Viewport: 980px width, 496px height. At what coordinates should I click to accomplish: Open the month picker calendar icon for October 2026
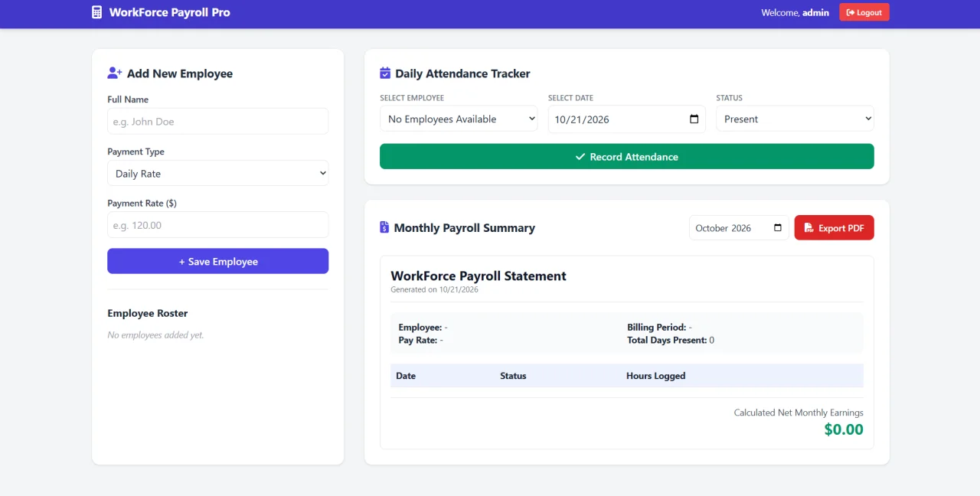click(x=778, y=228)
